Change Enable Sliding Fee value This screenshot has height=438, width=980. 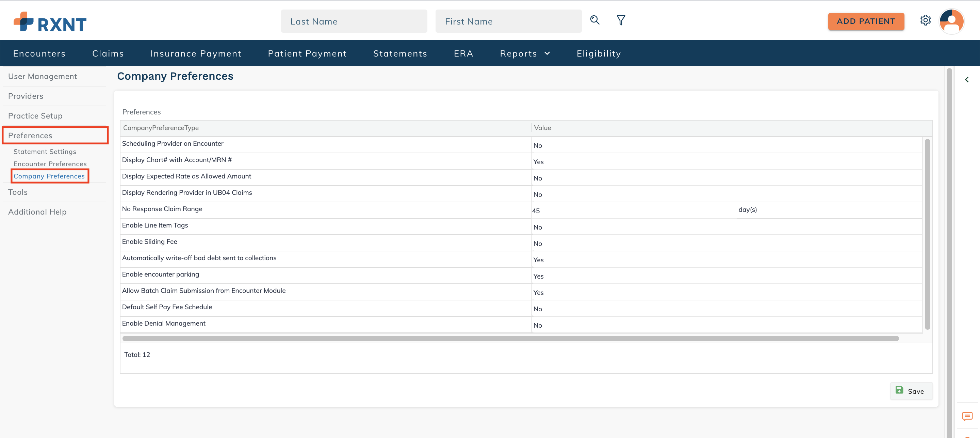click(x=726, y=244)
